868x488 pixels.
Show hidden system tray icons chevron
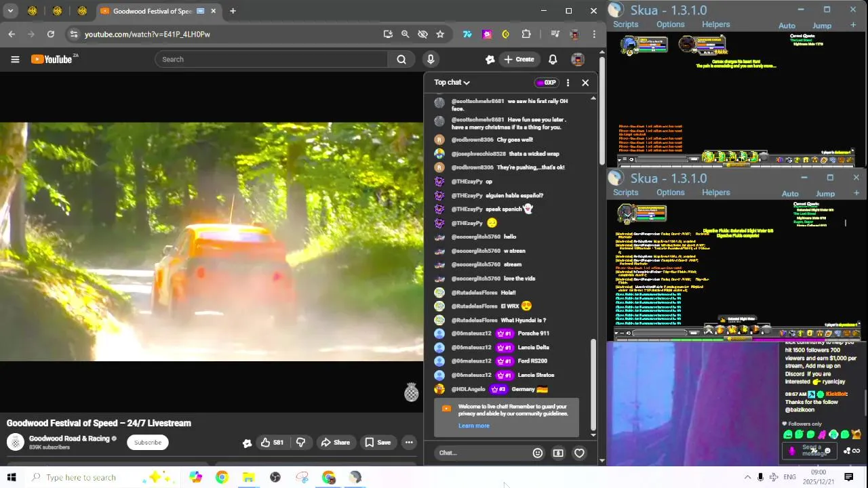point(747,477)
